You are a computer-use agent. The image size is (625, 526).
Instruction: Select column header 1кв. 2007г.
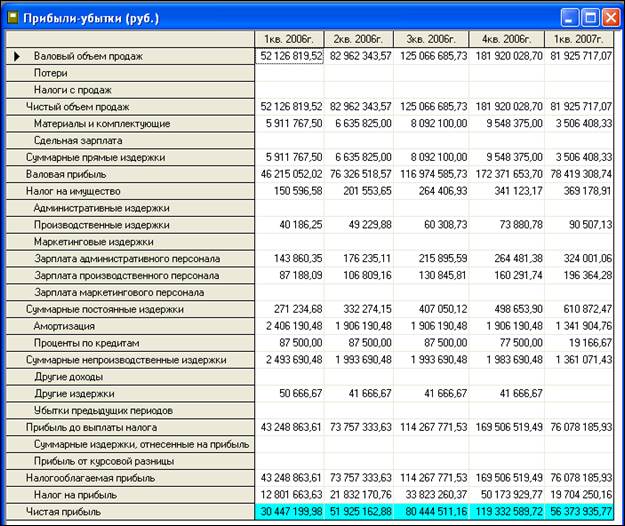point(579,39)
